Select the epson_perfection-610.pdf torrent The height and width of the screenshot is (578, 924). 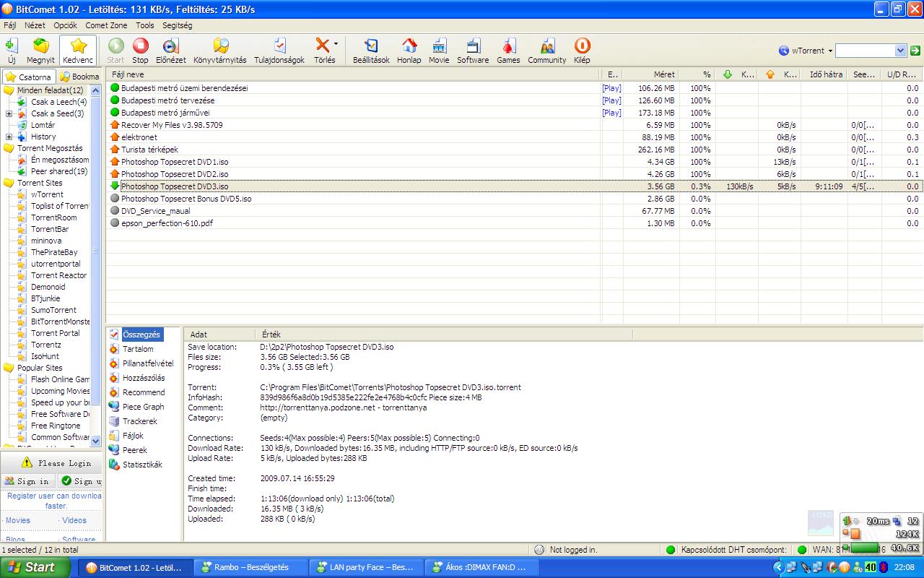(515, 223)
